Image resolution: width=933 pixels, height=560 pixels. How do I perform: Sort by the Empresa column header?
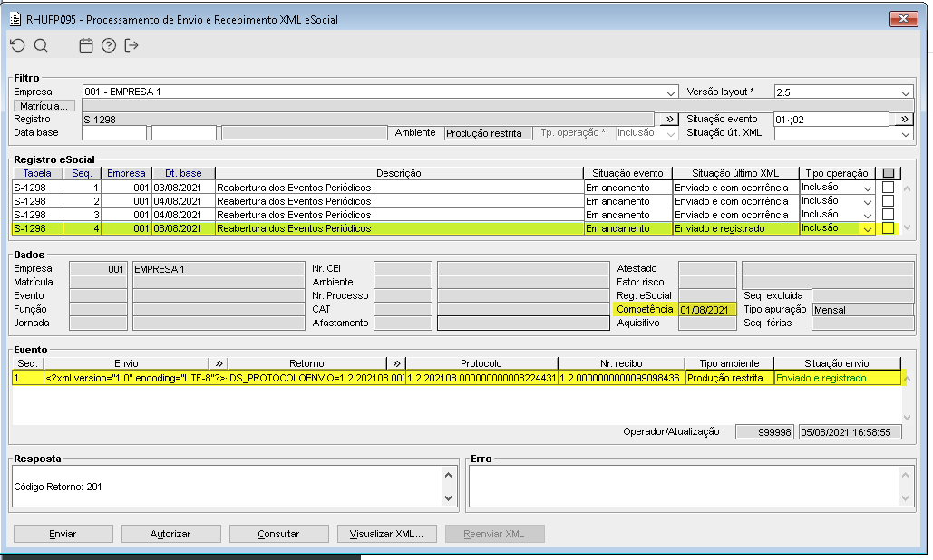click(126, 173)
